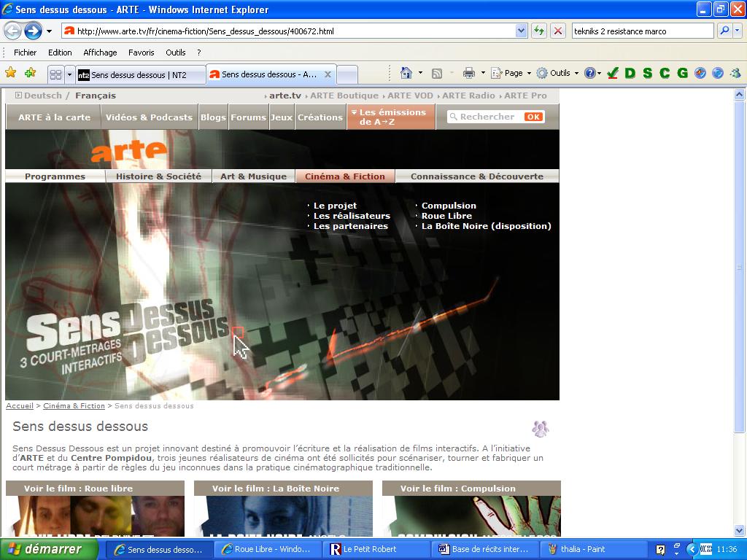The width and height of the screenshot is (747, 560).
Task: Run the search with the magnifier icon
Action: click(x=724, y=31)
